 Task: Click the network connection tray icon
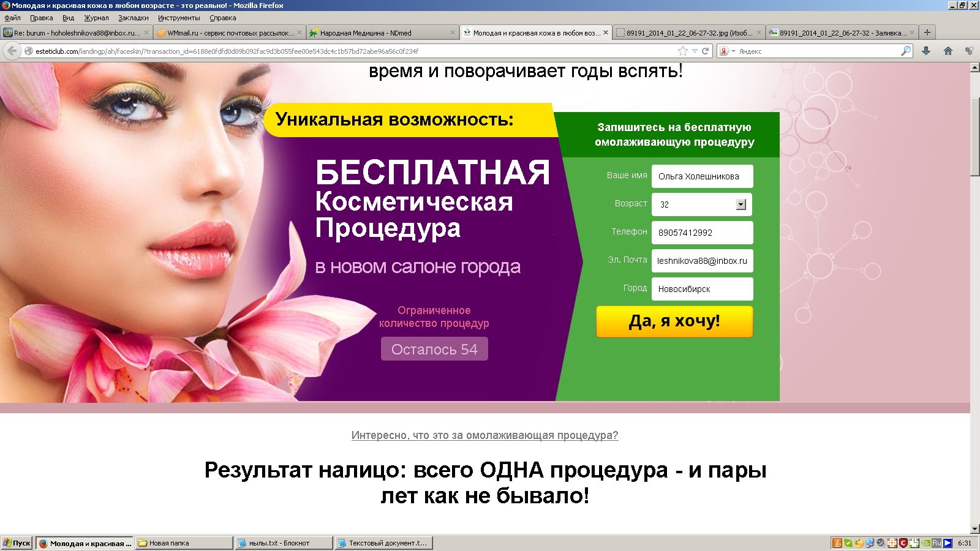click(870, 543)
